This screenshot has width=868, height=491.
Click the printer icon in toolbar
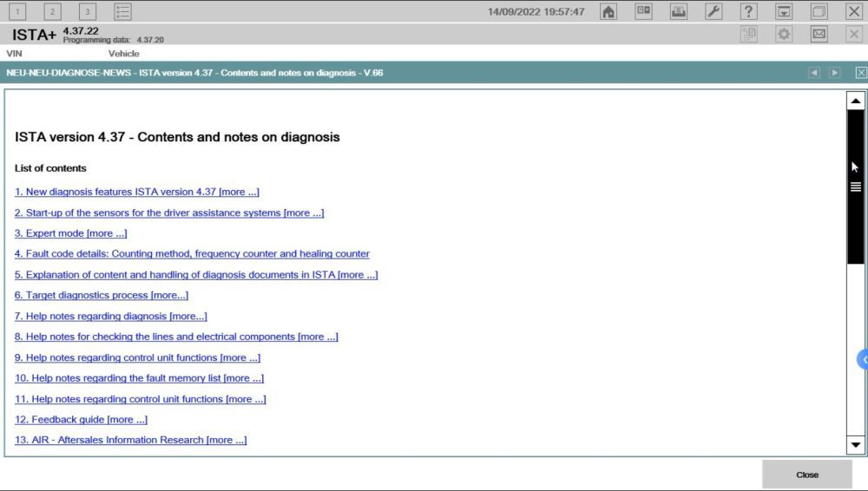(679, 11)
